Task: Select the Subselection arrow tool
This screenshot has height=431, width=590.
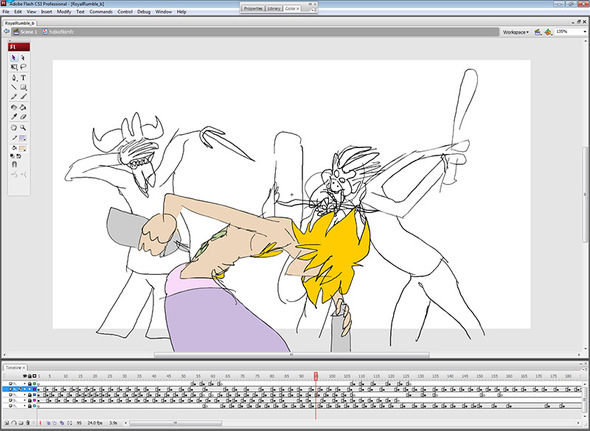Action: click(23, 58)
